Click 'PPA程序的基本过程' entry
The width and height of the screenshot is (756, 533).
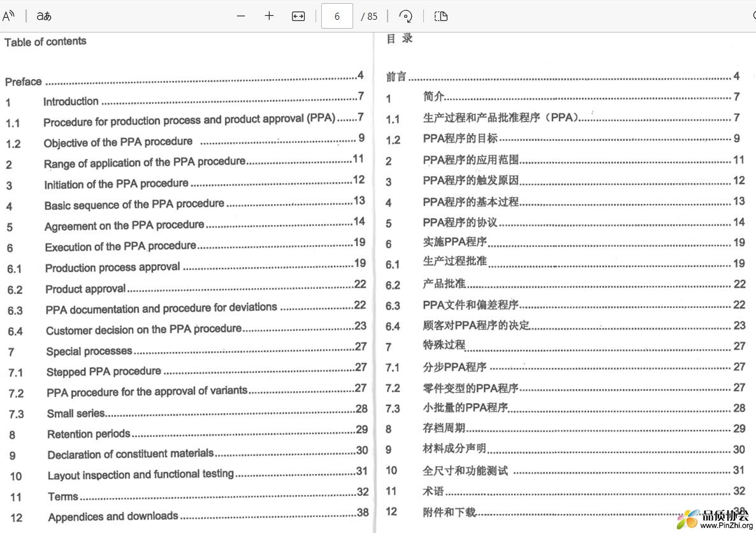click(x=470, y=201)
